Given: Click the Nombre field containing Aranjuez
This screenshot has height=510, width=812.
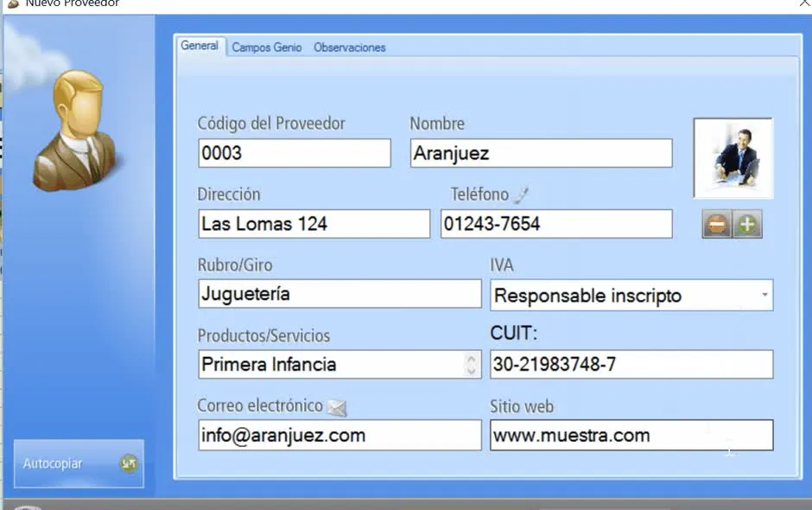Looking at the screenshot, I should [541, 153].
